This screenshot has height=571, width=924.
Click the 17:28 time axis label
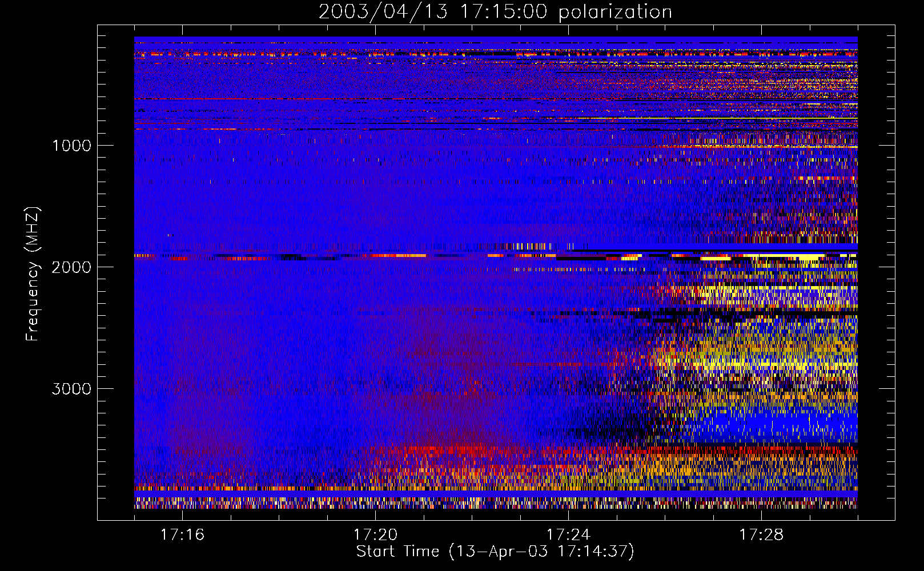[761, 534]
